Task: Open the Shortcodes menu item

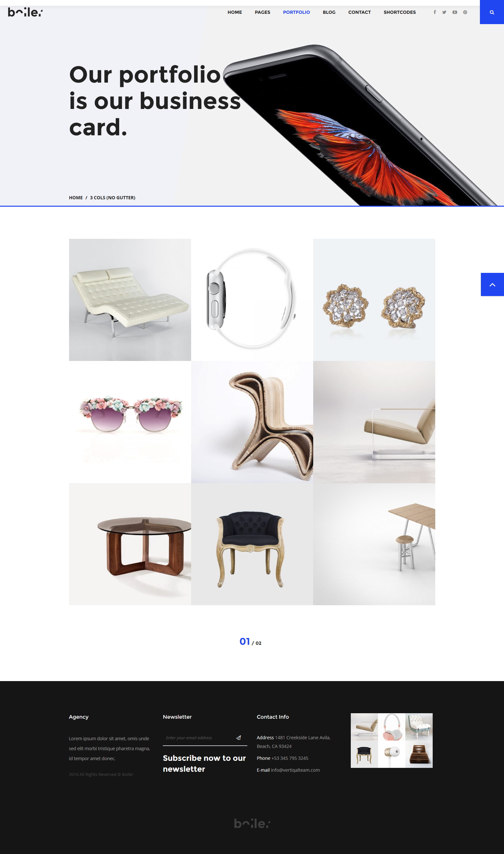Action: [x=399, y=12]
